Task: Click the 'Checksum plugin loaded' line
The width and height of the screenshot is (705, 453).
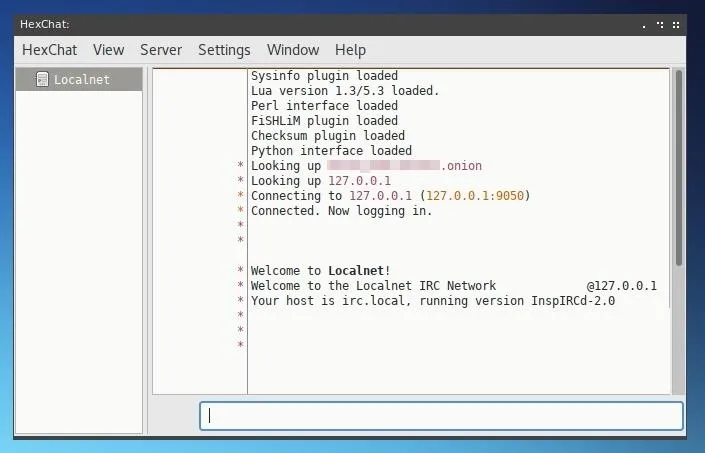Action: click(x=328, y=136)
